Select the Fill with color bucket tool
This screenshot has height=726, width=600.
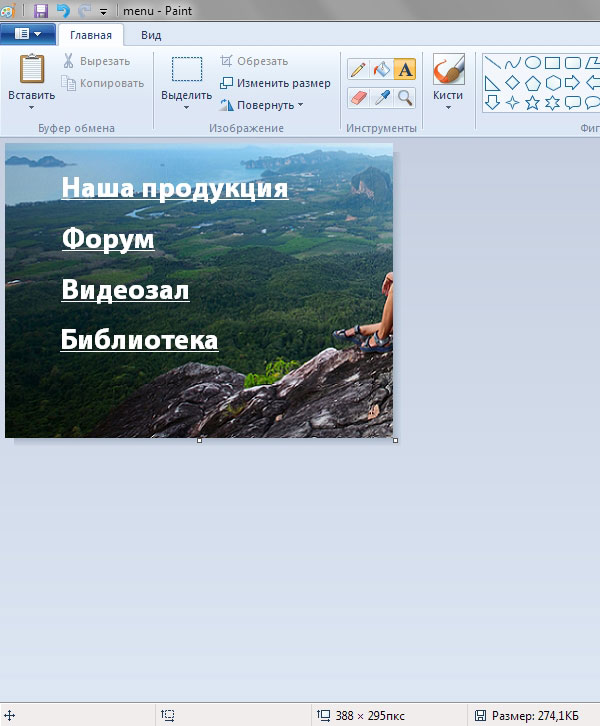pos(381,69)
